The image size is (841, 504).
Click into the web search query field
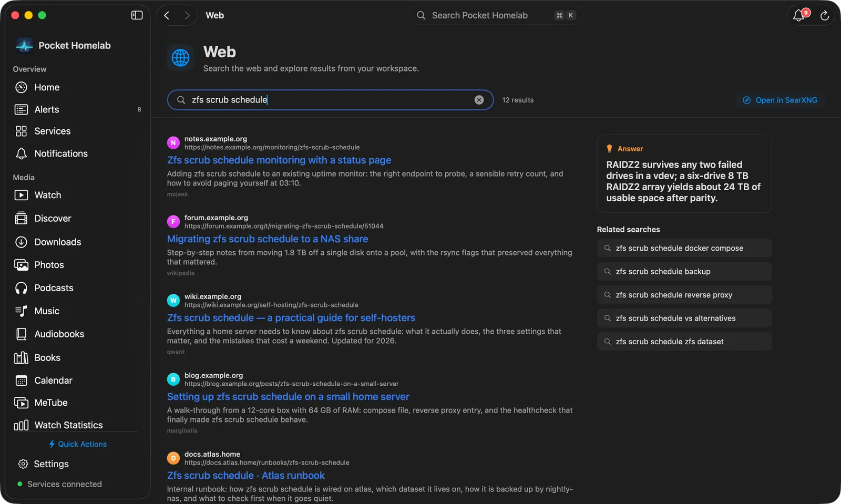pos(330,100)
